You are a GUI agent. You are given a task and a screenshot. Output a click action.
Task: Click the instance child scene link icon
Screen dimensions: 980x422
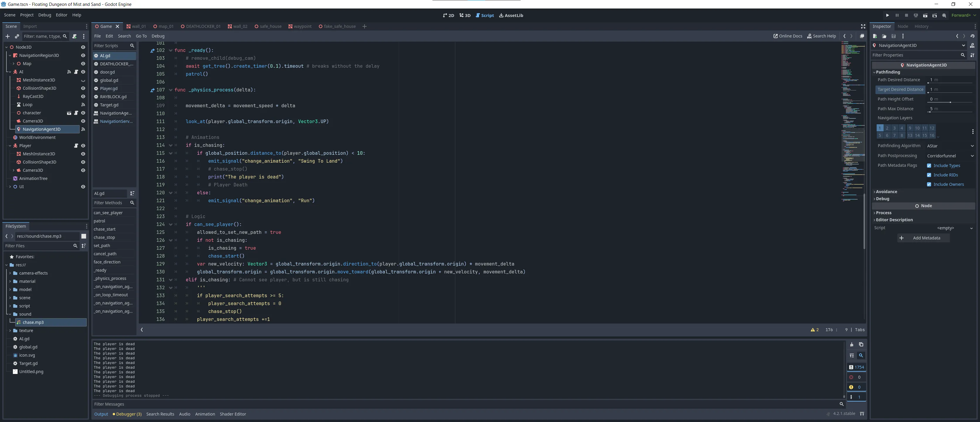17,36
